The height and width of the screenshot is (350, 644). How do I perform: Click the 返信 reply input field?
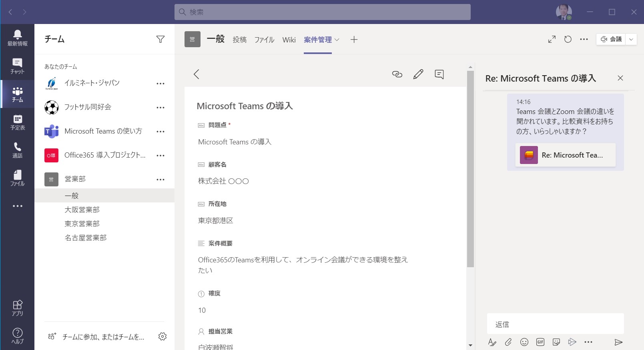(x=556, y=324)
